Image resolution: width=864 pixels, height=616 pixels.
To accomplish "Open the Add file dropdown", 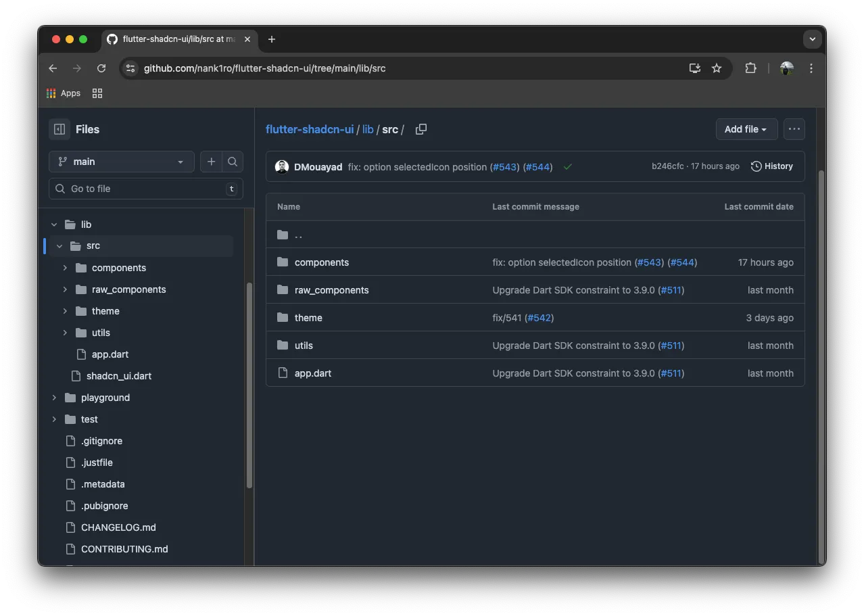I will (746, 129).
